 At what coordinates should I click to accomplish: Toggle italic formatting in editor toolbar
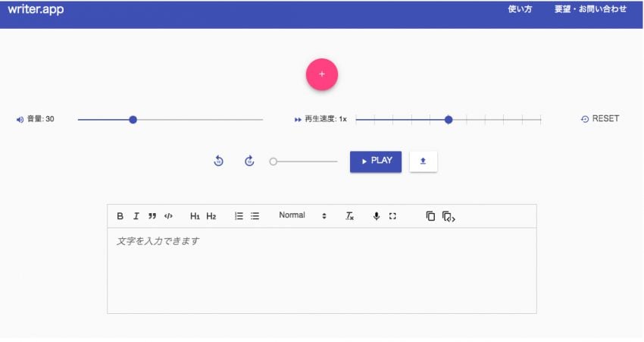point(136,216)
